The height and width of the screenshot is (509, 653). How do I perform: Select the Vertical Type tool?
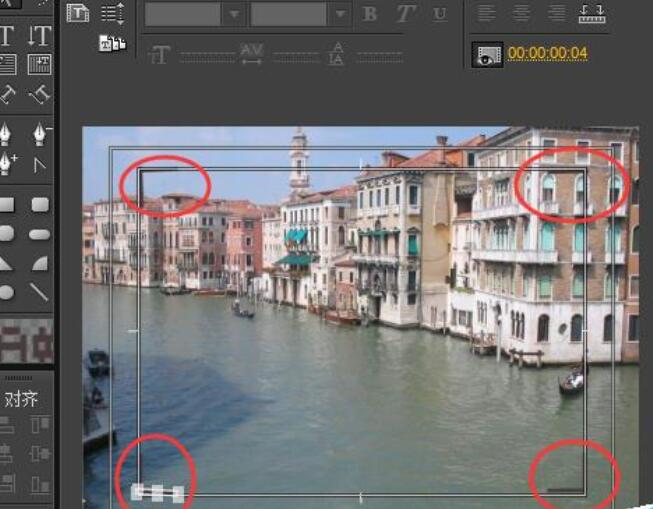coord(39,37)
